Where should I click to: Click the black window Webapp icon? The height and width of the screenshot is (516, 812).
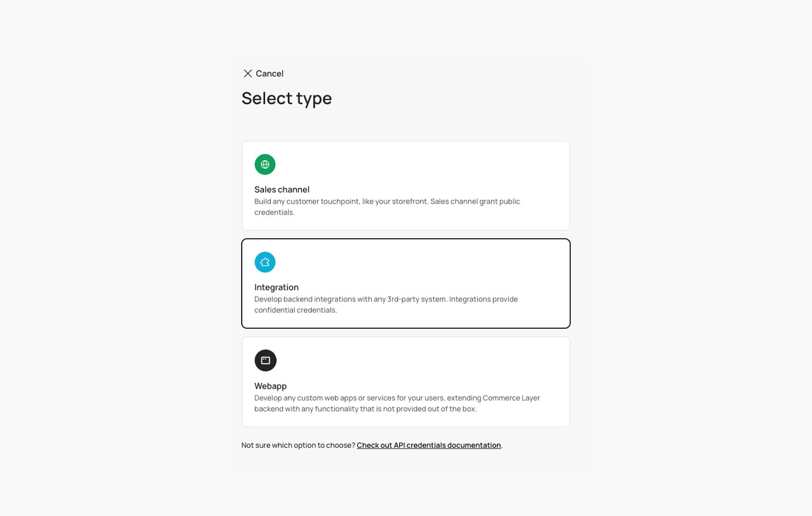coord(265,361)
